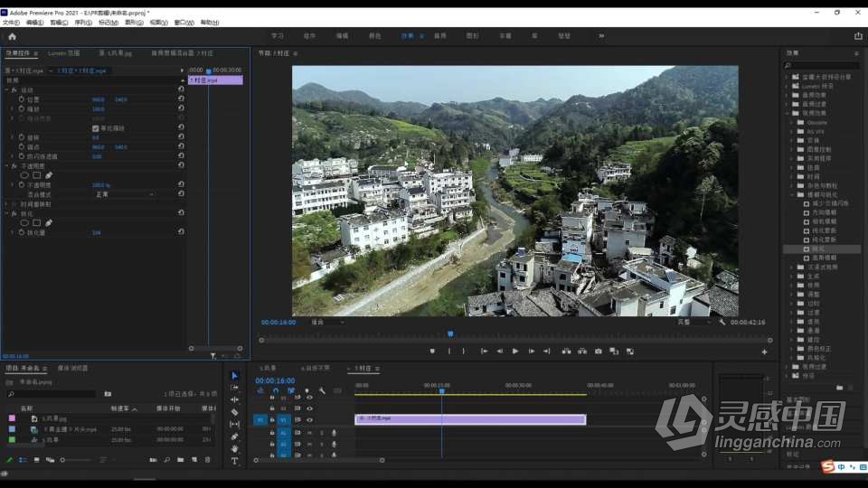This screenshot has width=868, height=488.
Task: Click the Delete trash icon in Project panel
Action: click(x=208, y=460)
